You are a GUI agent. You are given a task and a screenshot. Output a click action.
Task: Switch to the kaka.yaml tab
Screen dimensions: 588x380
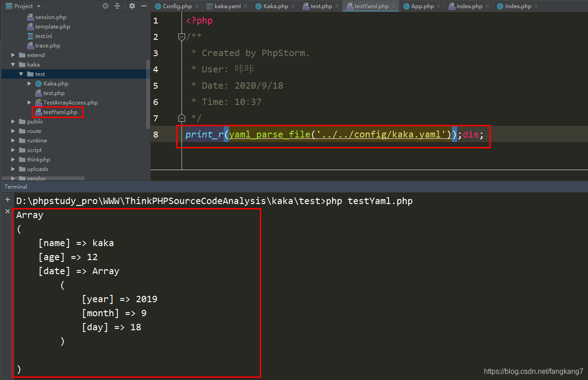[224, 6]
